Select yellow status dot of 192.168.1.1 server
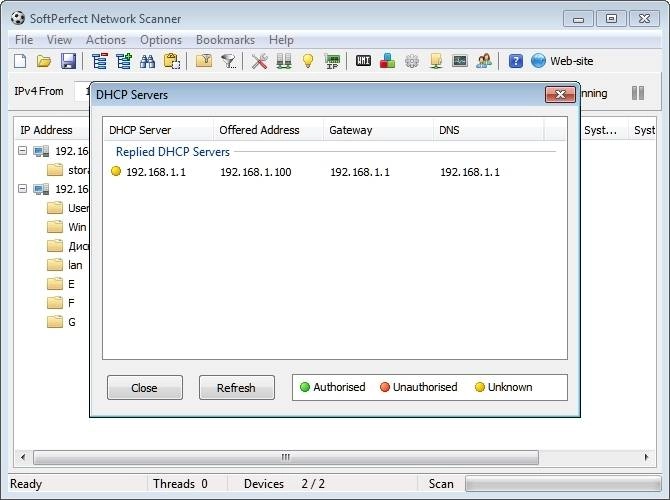Screen dimensions: 670x500 pos(116,171)
